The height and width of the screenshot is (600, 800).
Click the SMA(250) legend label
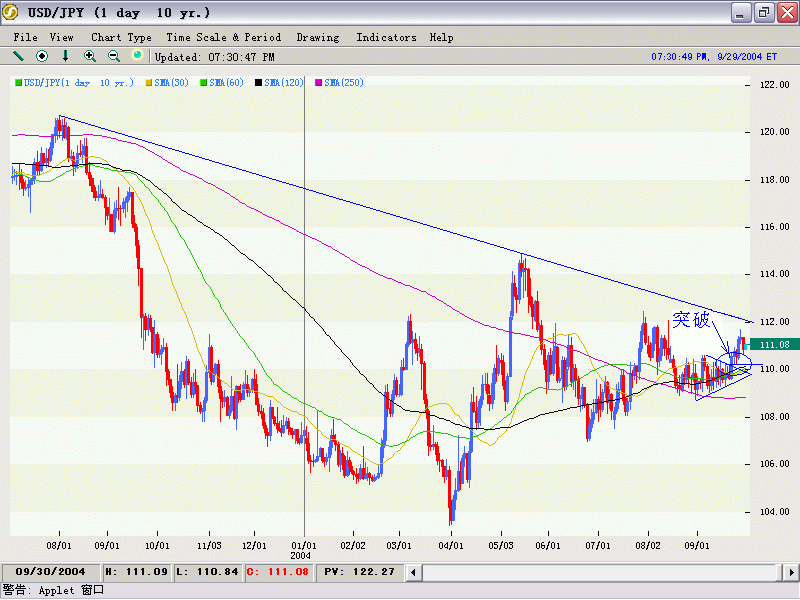[x=344, y=83]
